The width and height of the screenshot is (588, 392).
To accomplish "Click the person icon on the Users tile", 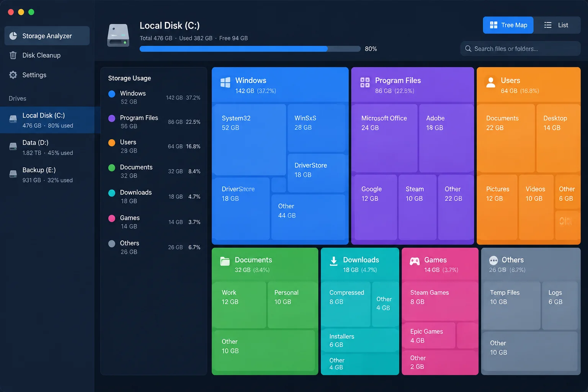I will (491, 82).
